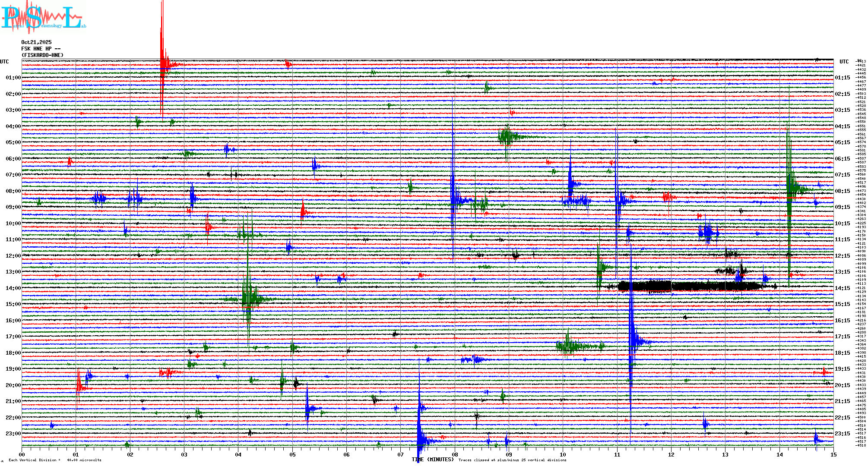Click the TIME (MINUTES) axis title
The width and height of the screenshot is (868, 466).
click(x=433, y=460)
